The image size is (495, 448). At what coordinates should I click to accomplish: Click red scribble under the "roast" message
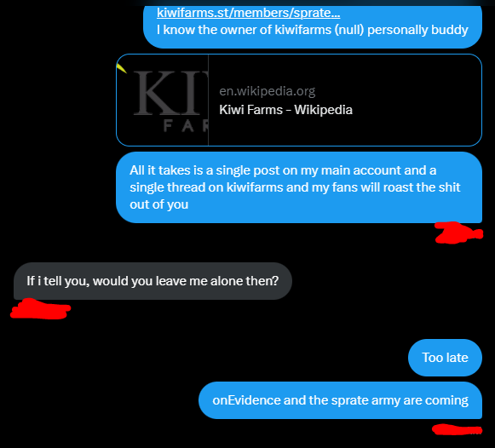pyautogui.click(x=458, y=233)
